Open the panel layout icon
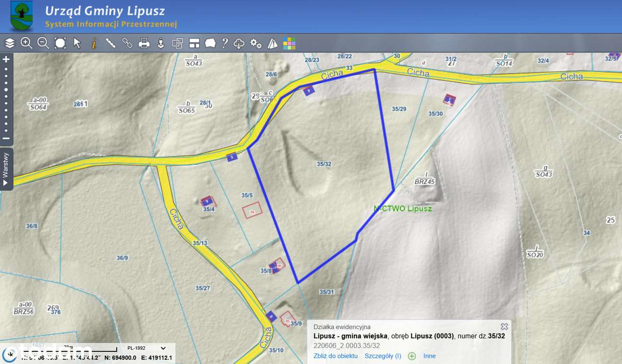 tap(194, 43)
